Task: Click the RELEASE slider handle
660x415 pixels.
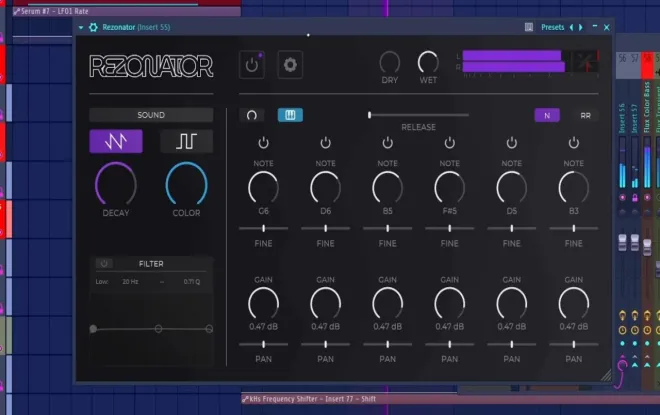Action: (x=370, y=115)
